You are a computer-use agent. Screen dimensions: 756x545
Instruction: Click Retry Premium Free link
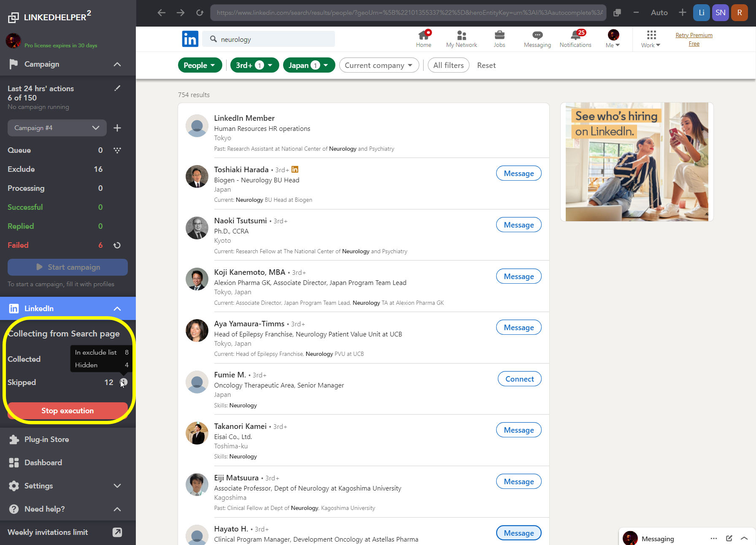694,39
